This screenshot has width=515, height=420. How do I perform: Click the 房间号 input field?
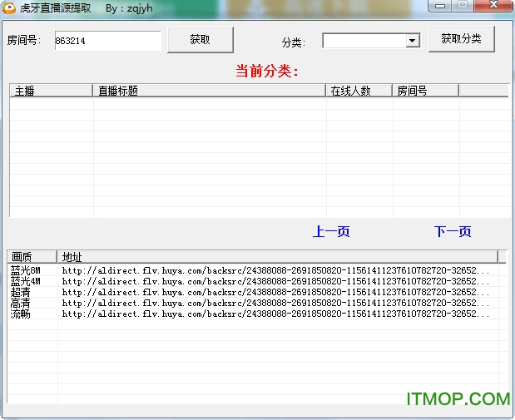click(x=108, y=41)
